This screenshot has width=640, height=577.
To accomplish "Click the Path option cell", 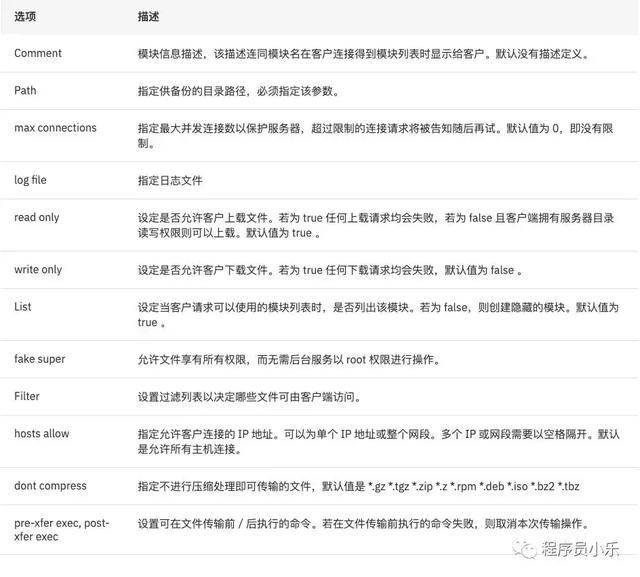I will (x=25, y=91).
